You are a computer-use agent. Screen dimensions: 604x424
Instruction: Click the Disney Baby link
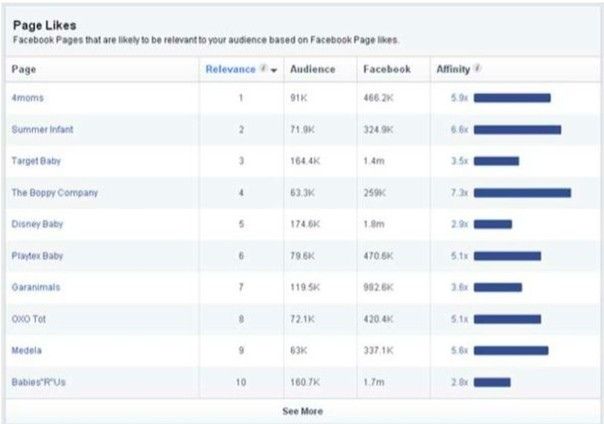[37, 224]
